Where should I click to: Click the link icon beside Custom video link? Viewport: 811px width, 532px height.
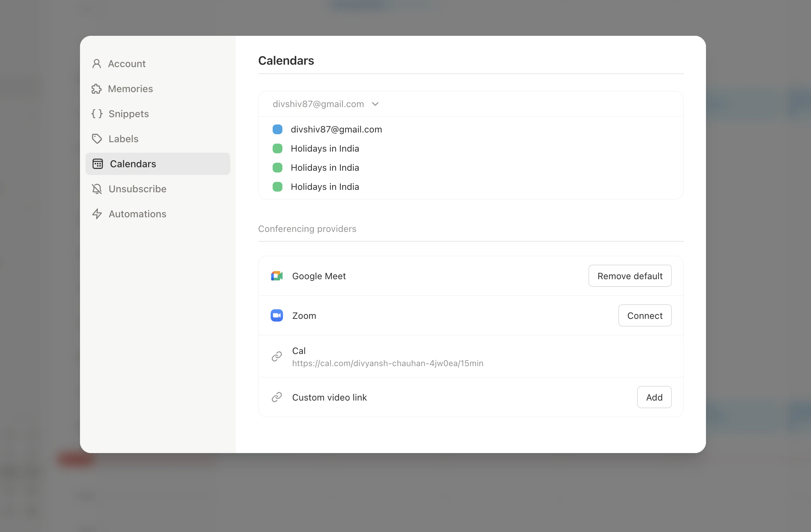(x=277, y=397)
